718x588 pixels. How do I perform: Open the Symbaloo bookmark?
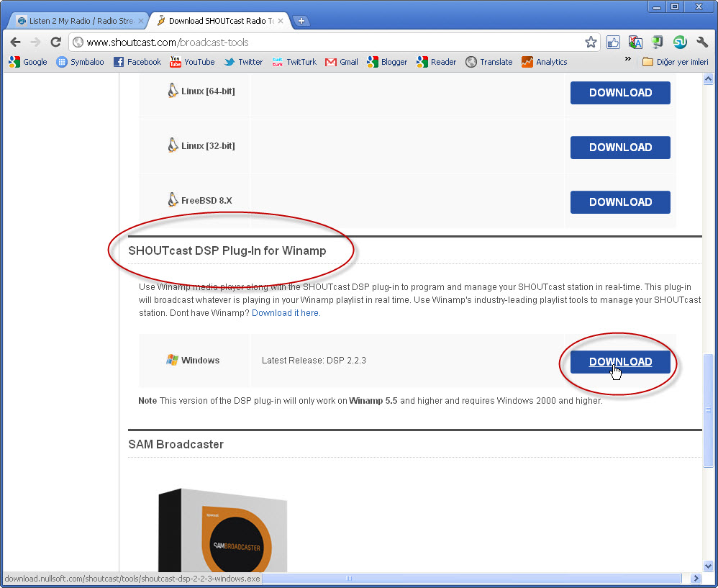80,62
